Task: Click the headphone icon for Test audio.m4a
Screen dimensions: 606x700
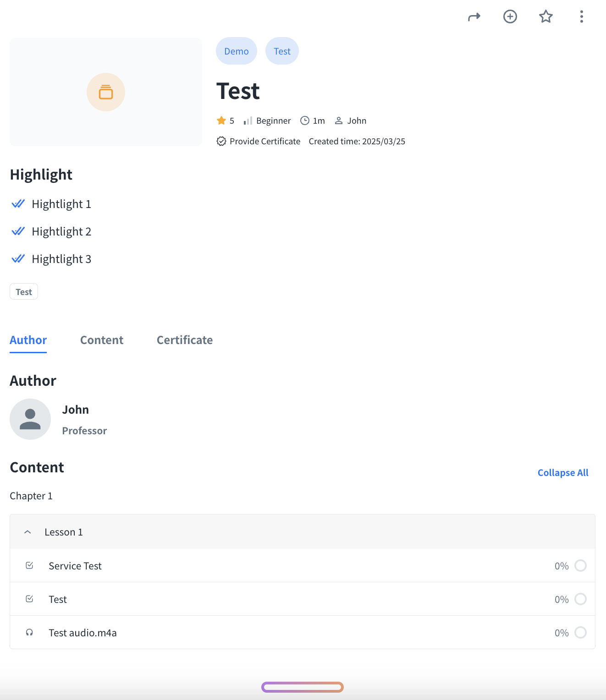Action: (x=29, y=633)
